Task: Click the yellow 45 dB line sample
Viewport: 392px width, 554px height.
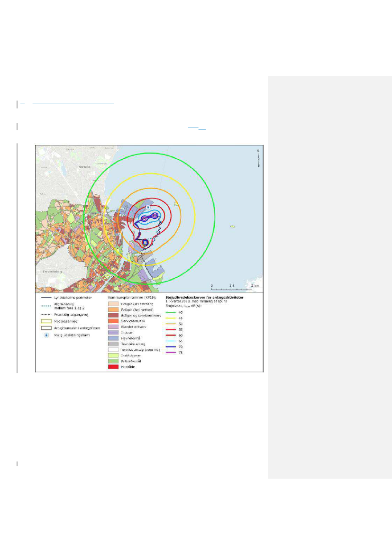Action: 171,318
